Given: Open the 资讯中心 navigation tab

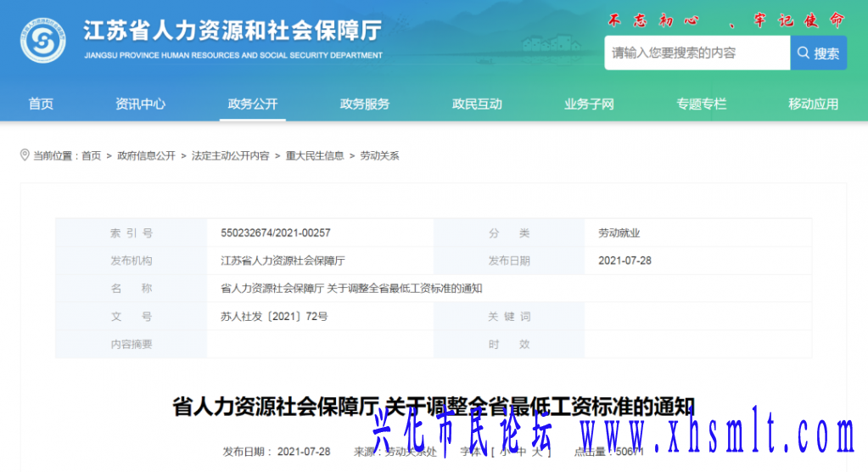Looking at the screenshot, I should pos(140,104).
